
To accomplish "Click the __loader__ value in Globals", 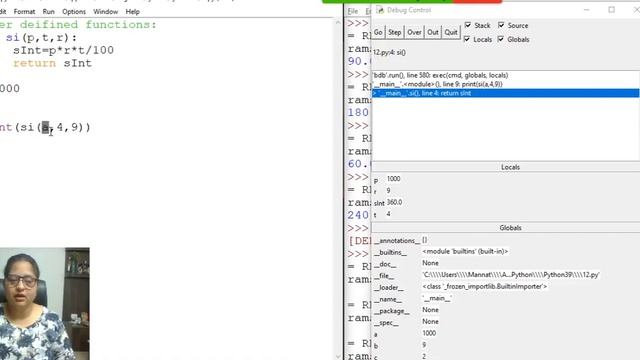I will tap(484, 287).
